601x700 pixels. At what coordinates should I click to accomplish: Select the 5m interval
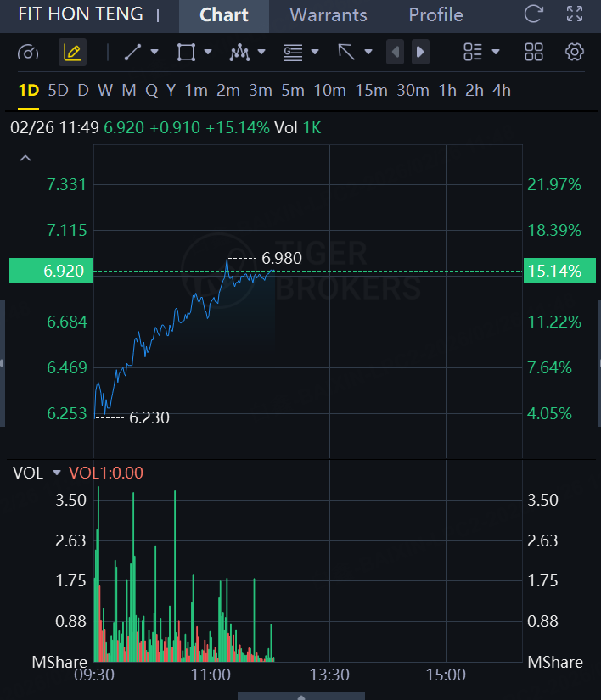(293, 91)
